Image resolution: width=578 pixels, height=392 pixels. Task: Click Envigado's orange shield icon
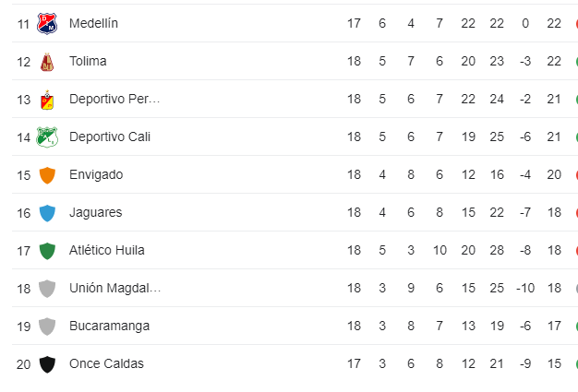(47, 175)
